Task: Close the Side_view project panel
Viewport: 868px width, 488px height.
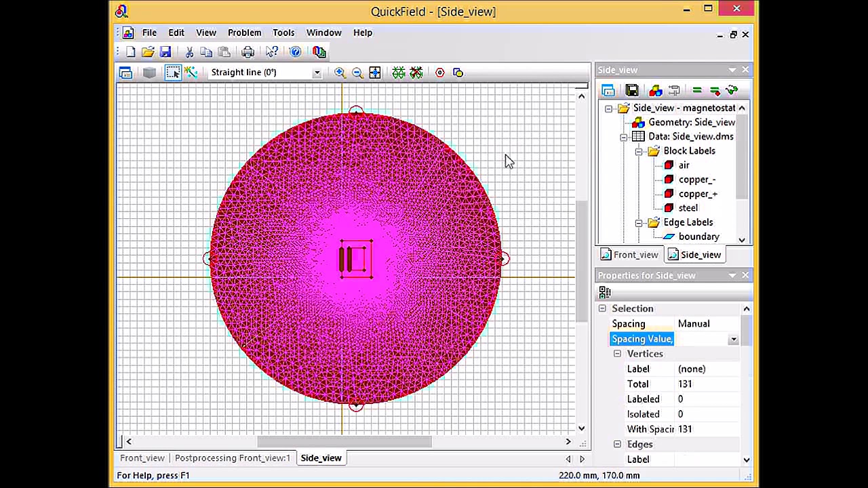Action: coord(745,70)
